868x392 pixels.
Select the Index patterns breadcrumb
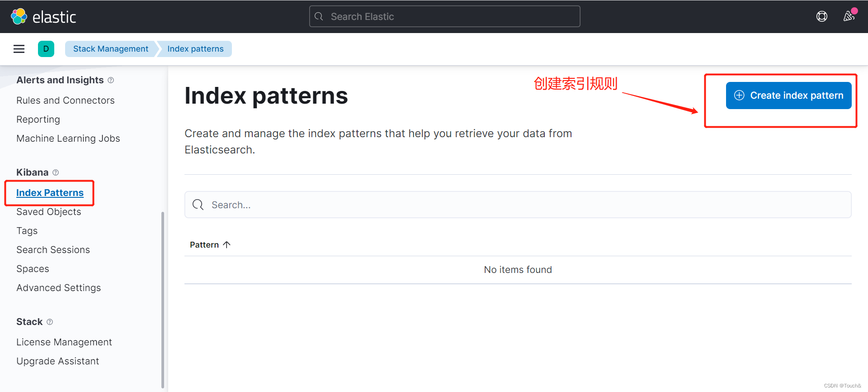point(195,49)
